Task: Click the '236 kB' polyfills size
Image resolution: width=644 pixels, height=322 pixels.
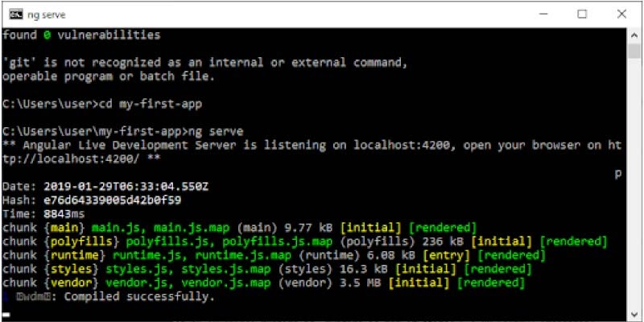Action: click(444, 241)
